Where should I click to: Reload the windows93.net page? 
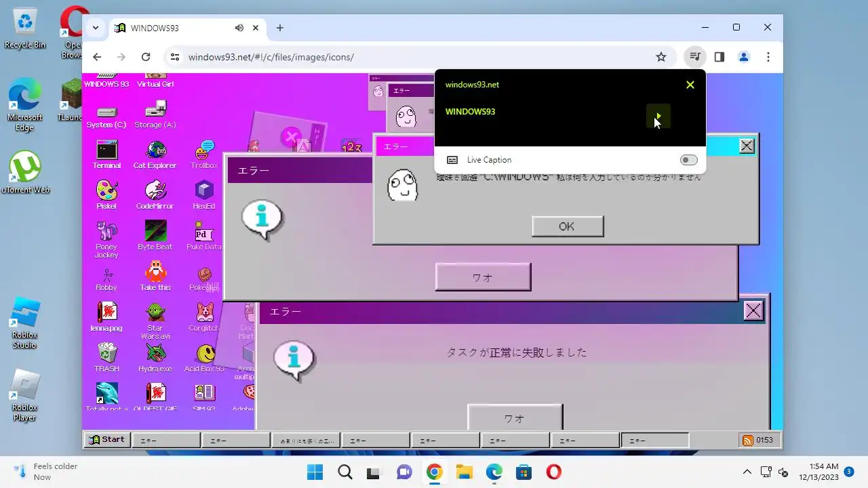(x=146, y=57)
